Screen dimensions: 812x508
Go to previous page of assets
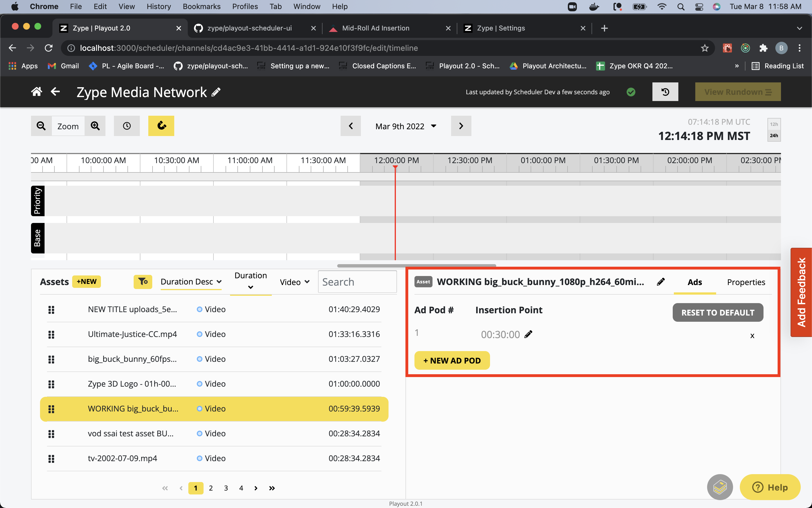(x=181, y=488)
